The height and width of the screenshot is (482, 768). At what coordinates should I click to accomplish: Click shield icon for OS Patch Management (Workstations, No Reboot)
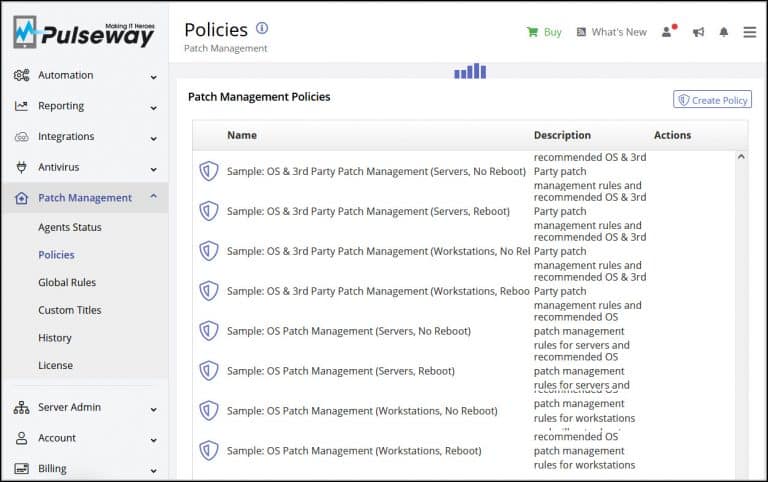click(209, 410)
